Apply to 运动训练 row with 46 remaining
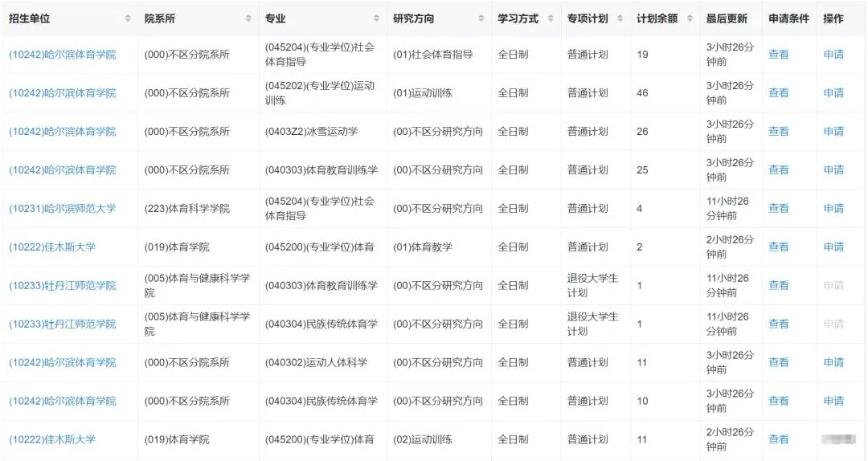Screen dimensions: 868x461 click(833, 93)
